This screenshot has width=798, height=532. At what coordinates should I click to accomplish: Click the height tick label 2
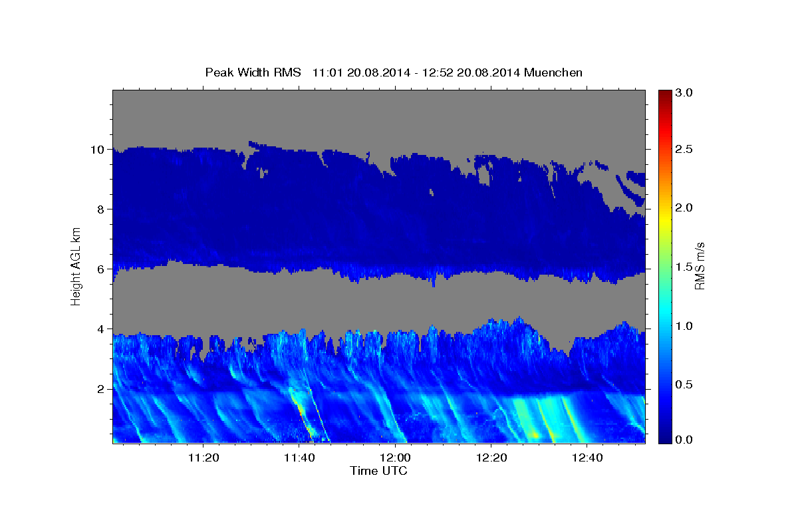102,389
